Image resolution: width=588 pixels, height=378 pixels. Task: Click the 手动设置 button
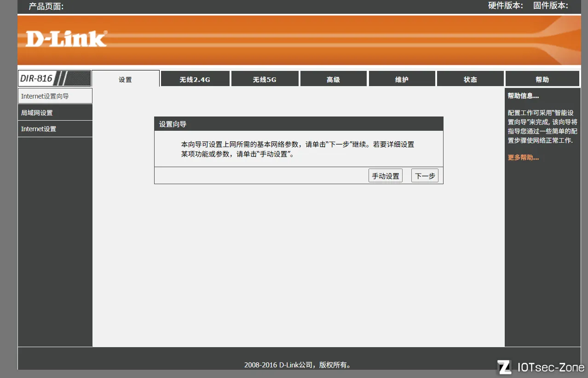pos(386,175)
